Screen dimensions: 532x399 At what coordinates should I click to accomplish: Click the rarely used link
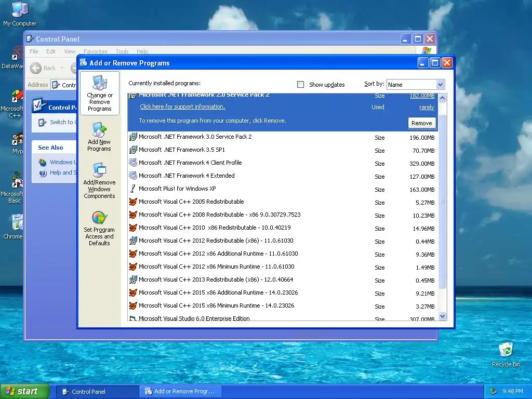[427, 107]
